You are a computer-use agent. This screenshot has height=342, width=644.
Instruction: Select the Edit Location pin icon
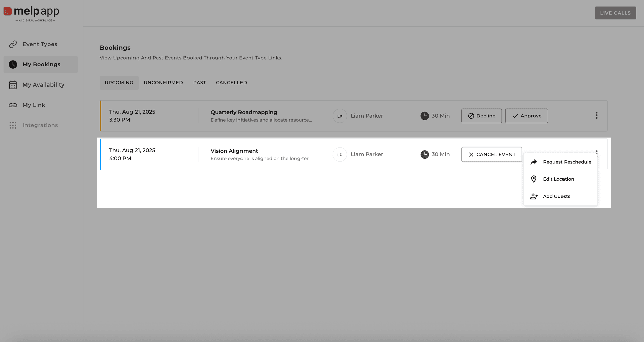pos(534,179)
